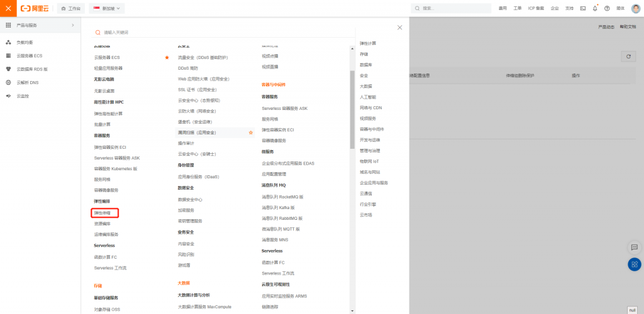Open 操作审计 product
This screenshot has width=644, height=314.
pyautogui.click(x=186, y=143)
